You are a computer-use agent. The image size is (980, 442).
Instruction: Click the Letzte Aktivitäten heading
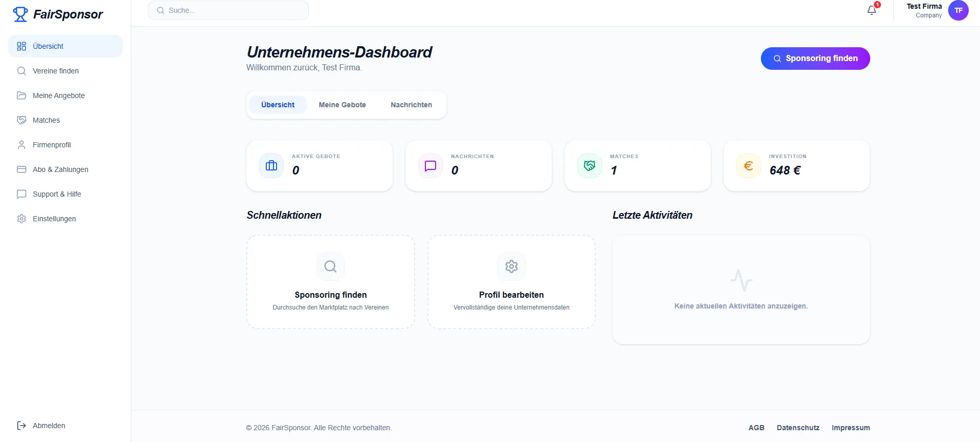click(x=652, y=215)
